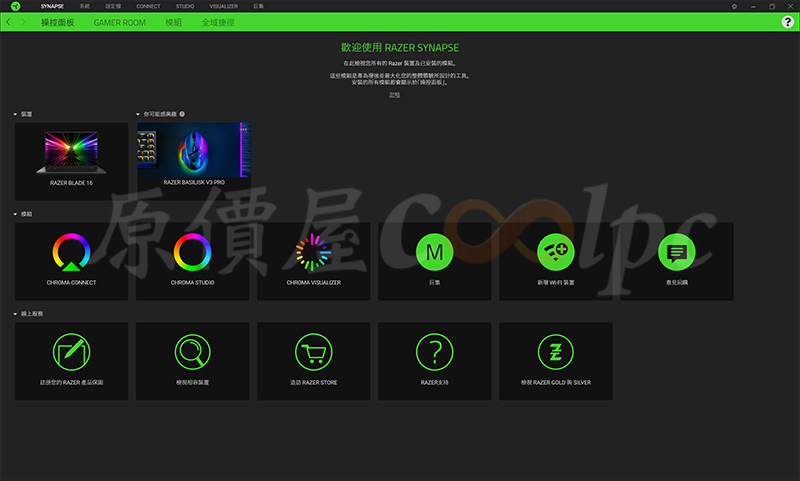800x481 pixels.
Task: Open the VISUALIZER top menu item
Action: pyautogui.click(x=223, y=7)
